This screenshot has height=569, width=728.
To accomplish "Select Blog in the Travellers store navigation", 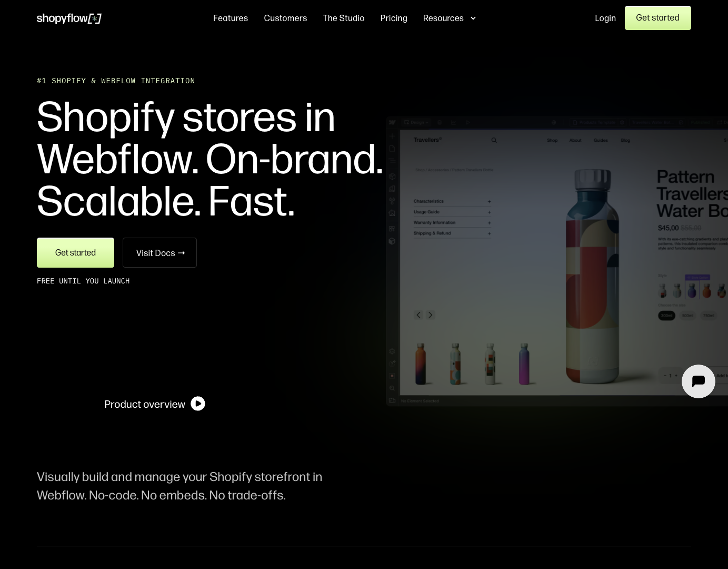I will coord(625,140).
